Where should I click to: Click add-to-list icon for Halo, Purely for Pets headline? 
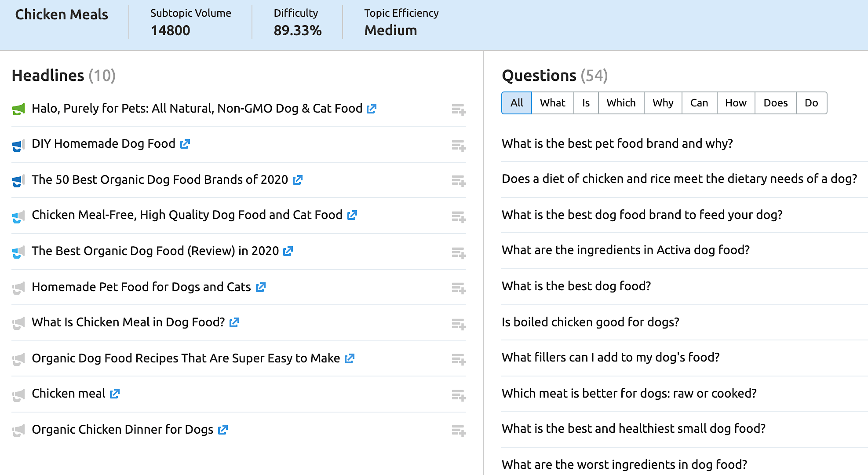[x=458, y=110]
